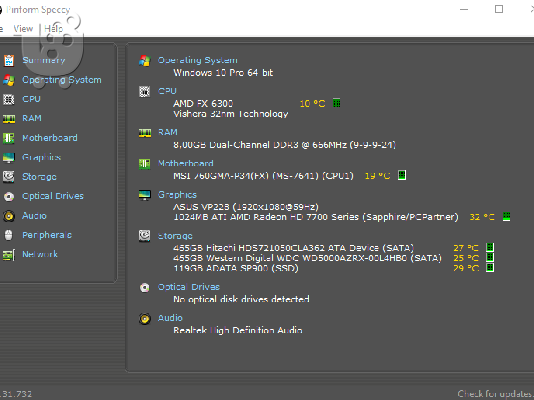Click the Motherboard heading link in the summary
The image size is (534, 400).
click(186, 163)
